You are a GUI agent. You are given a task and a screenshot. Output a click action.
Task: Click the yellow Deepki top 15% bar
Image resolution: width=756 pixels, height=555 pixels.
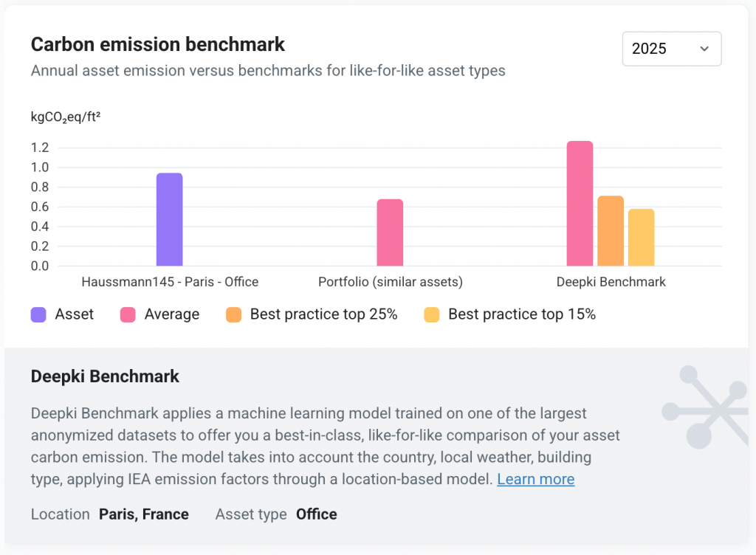(641, 238)
